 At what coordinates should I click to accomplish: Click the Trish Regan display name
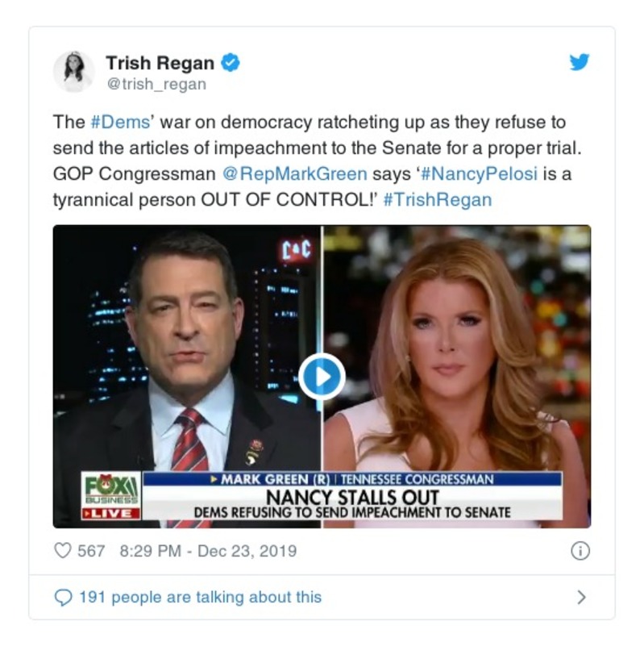[160, 63]
